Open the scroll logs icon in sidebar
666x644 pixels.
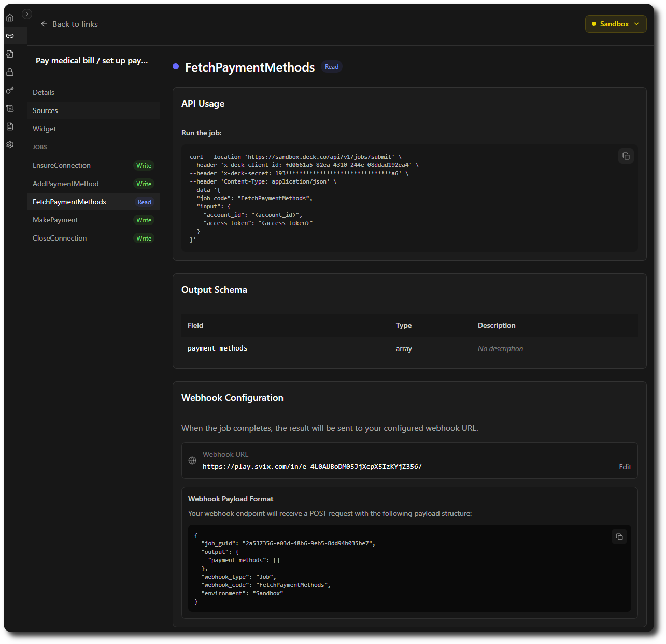(10, 108)
